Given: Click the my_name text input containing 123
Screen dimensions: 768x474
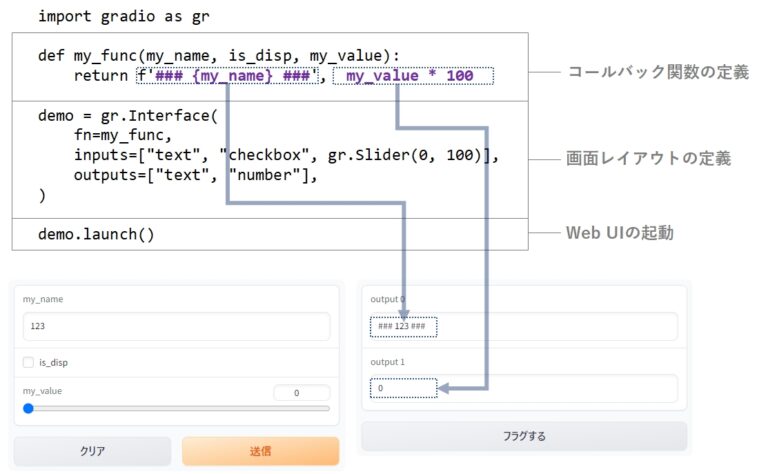Looking at the screenshot, I should [176, 326].
